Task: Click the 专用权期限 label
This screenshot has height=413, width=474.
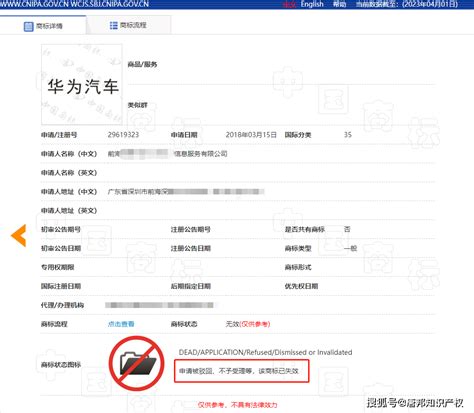Action: [x=57, y=267]
